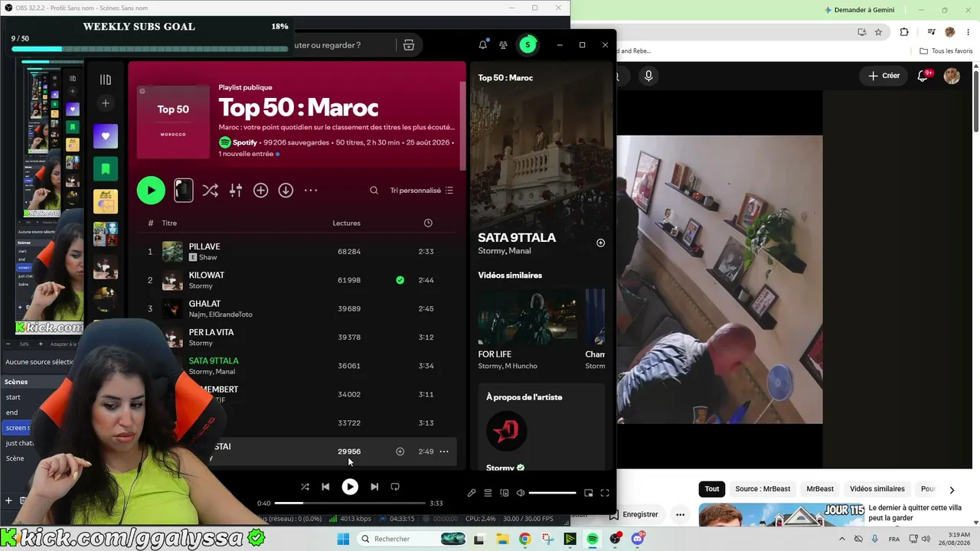
Task: Skip to previous track in player bar
Action: (325, 487)
